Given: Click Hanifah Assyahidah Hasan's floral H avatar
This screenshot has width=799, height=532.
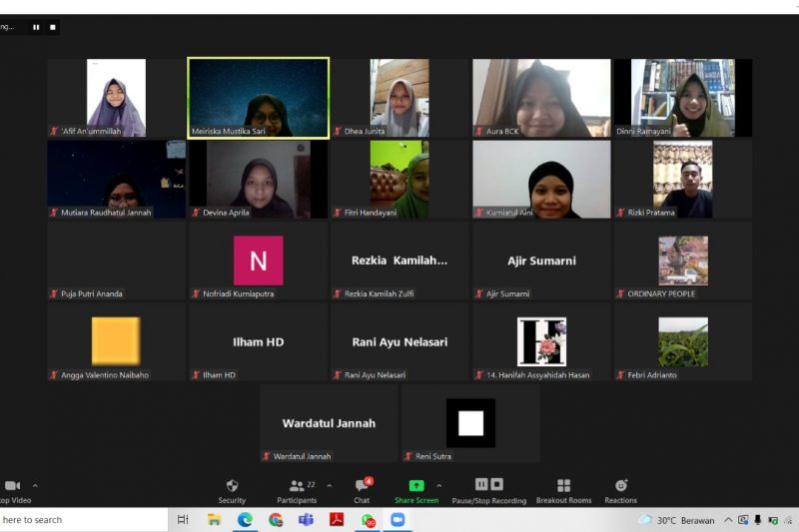Looking at the screenshot, I should [x=541, y=341].
